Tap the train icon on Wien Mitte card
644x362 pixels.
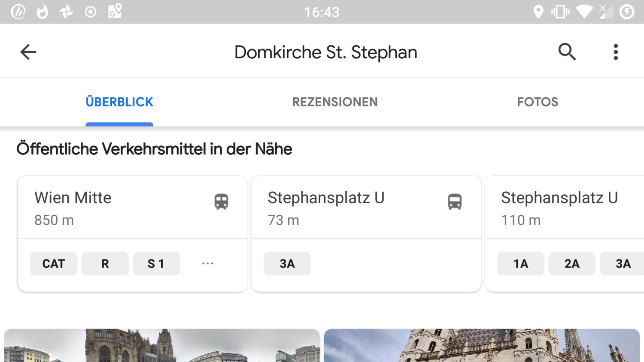click(221, 201)
